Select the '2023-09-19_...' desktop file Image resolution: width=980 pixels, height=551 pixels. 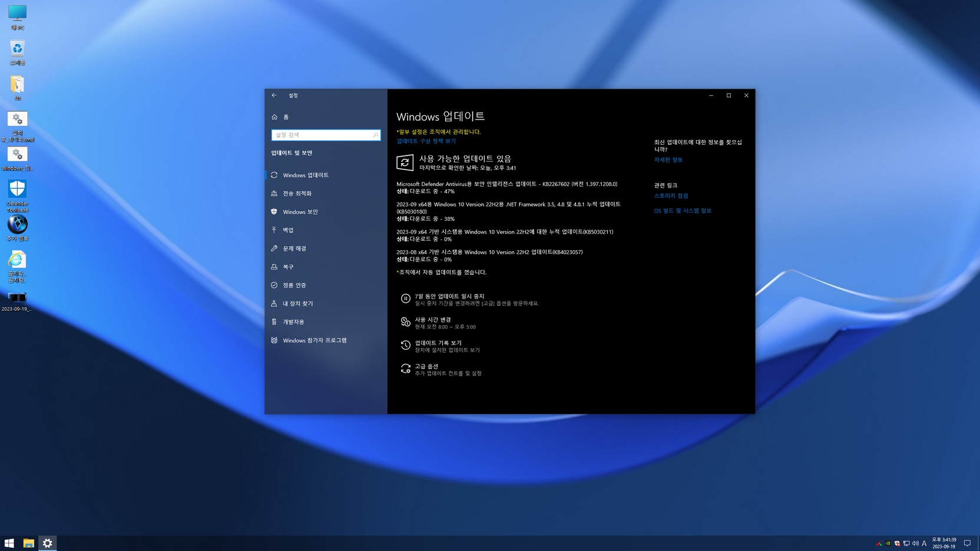(17, 301)
